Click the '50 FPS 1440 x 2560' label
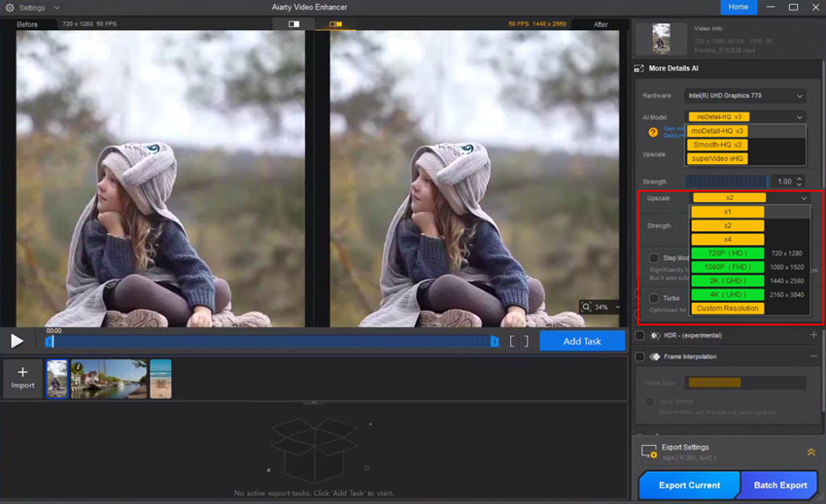Screen dimensions: 826x504 tap(537, 24)
